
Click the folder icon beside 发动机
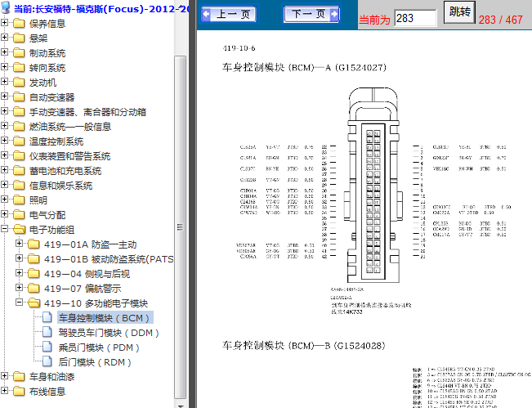coord(19,82)
